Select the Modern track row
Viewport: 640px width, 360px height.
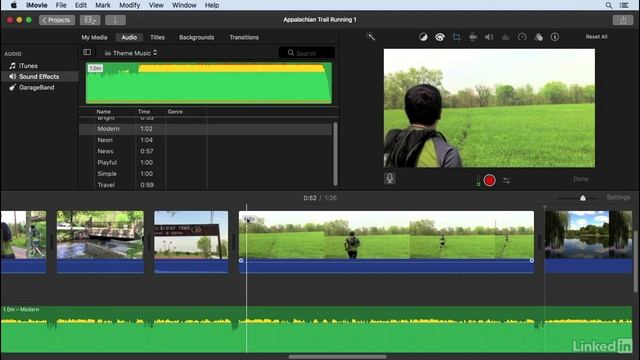coord(205,129)
